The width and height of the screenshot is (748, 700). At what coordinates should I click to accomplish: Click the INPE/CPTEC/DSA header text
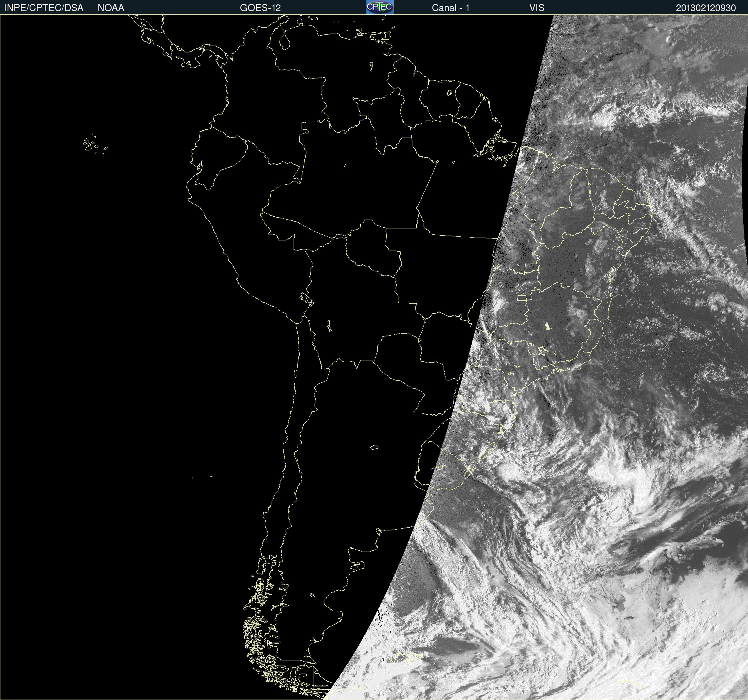pos(44,8)
